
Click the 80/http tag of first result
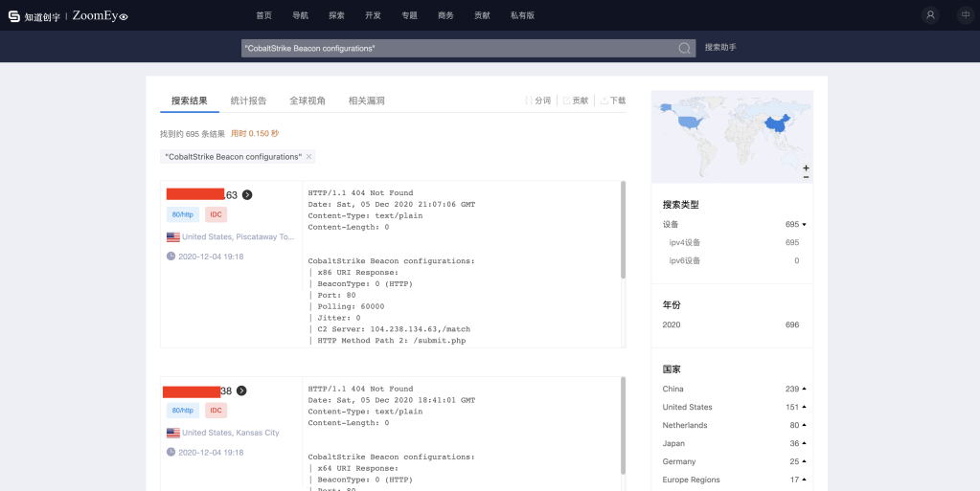tap(183, 214)
